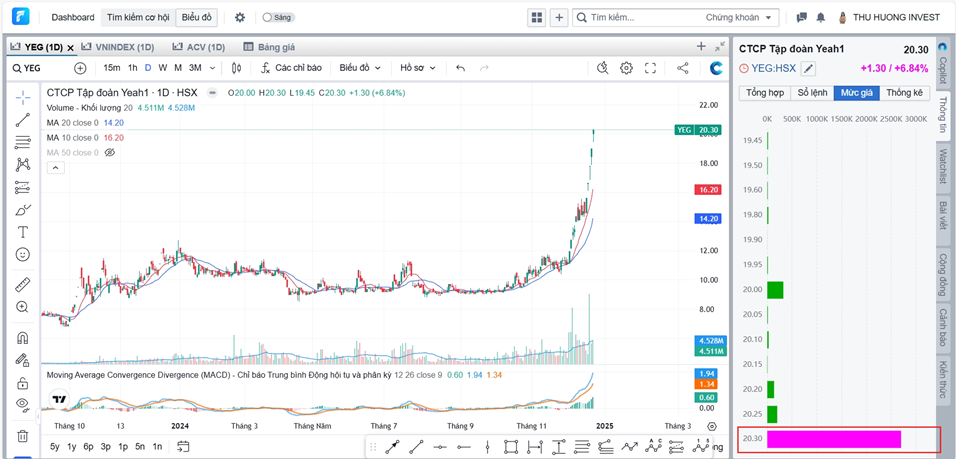Undo last chart action
The height and width of the screenshot is (459, 956).
(x=460, y=68)
